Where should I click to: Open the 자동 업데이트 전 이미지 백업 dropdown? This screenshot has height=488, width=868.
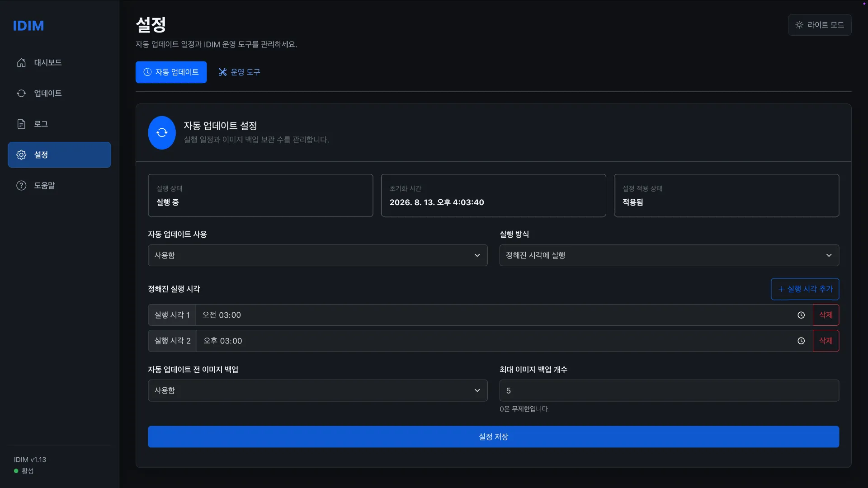(317, 391)
